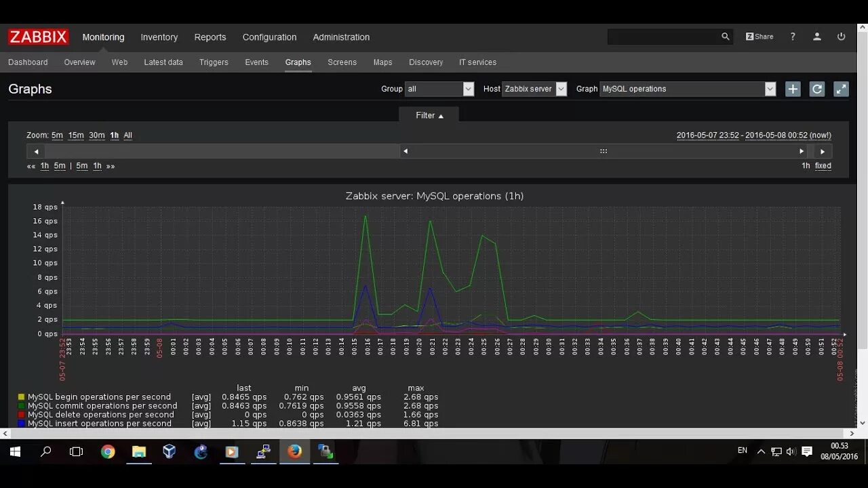Open the help question mark icon

coord(793,37)
